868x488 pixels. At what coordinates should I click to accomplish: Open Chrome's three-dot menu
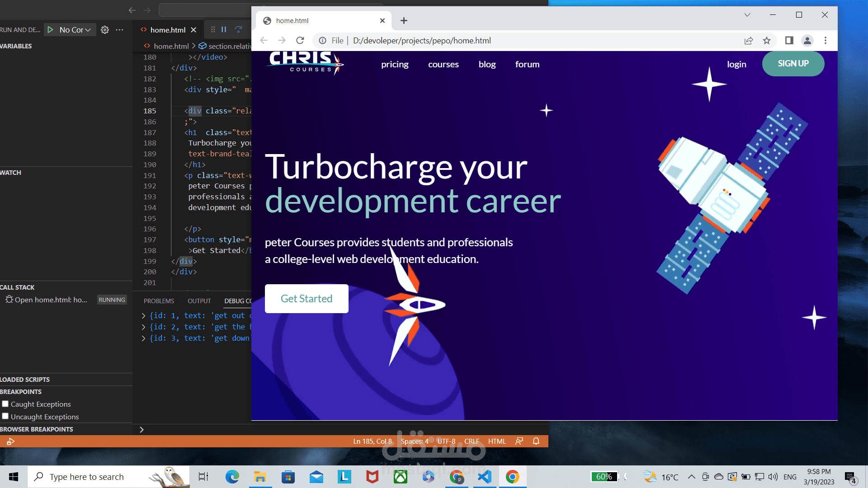[826, 41]
